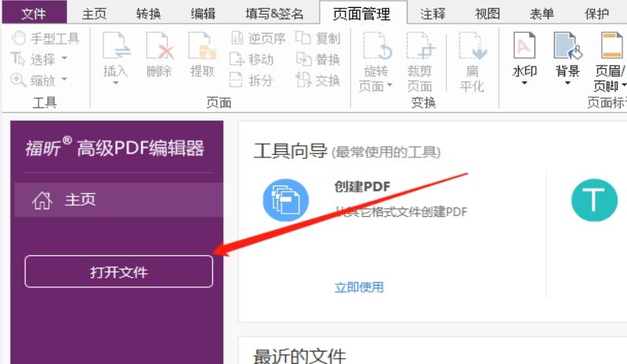
Task: Click the Open File (打开文件) button
Action: tap(119, 272)
